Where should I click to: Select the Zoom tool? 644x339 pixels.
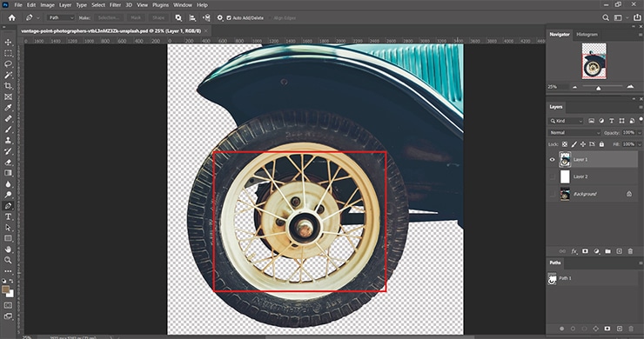pos(8,260)
